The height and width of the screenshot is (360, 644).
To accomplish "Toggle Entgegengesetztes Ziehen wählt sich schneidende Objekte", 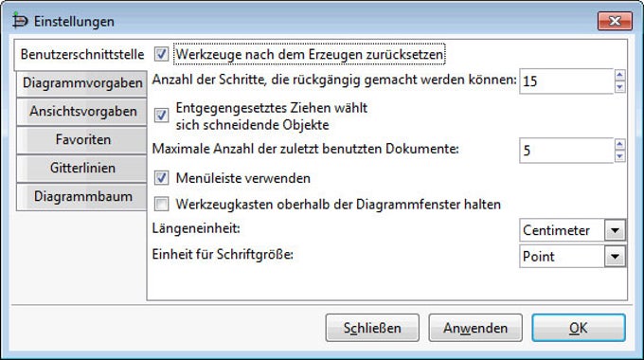I will (161, 115).
